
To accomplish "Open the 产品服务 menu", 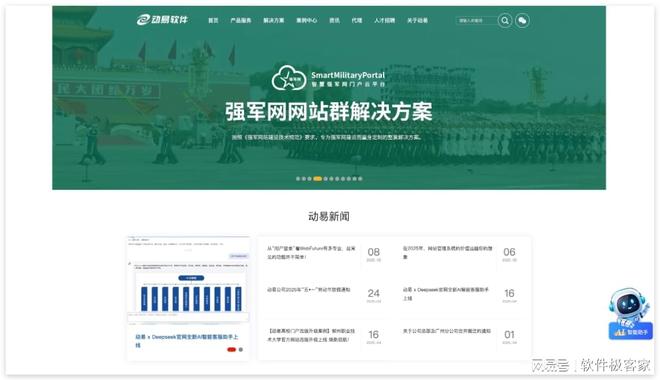I will pos(241,20).
